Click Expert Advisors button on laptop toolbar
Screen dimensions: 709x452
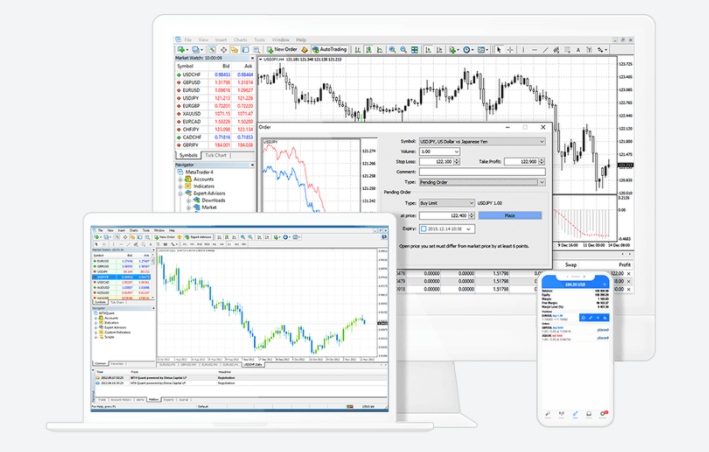click(x=199, y=237)
